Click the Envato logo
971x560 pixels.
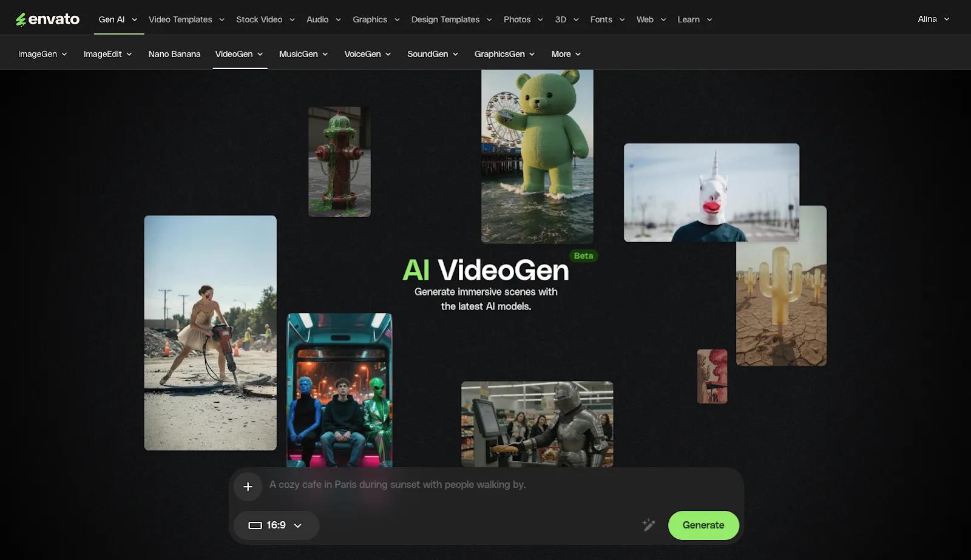47,19
